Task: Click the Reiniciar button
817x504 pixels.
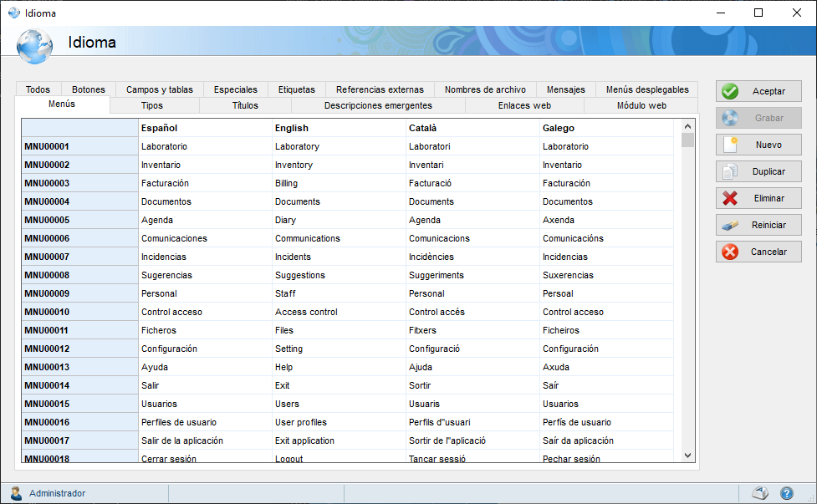Action: click(758, 225)
